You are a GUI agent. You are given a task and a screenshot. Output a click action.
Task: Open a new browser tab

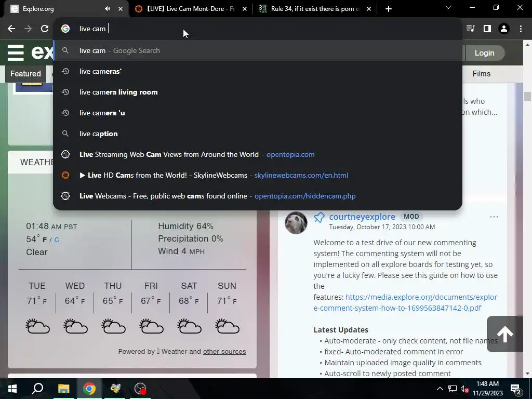click(389, 9)
